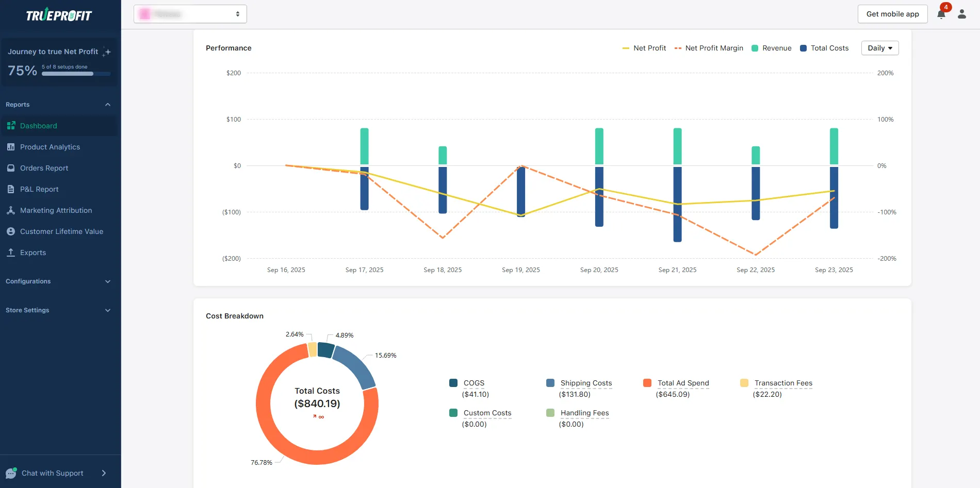
Task: Click the Customer Lifetime Value icon
Action: click(x=11, y=231)
